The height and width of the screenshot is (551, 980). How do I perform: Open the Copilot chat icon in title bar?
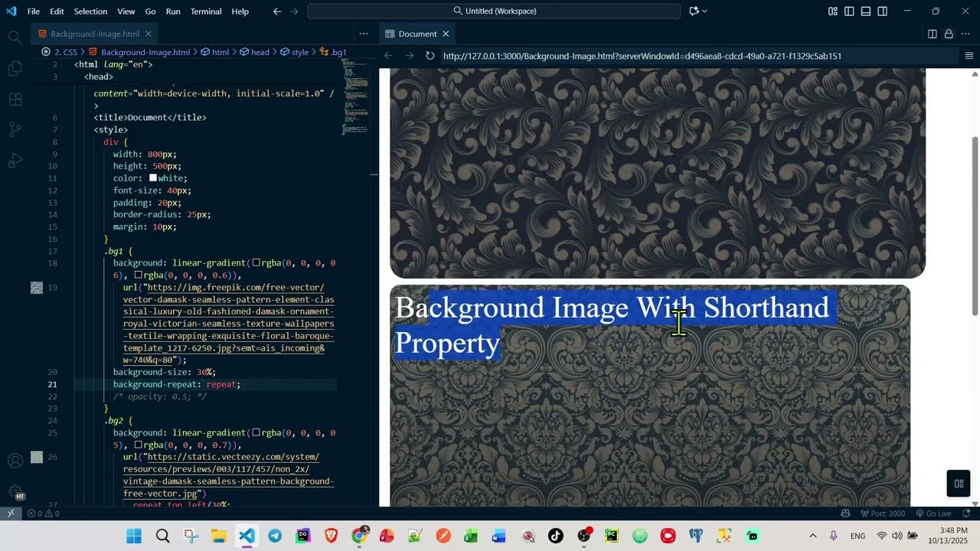coord(694,11)
